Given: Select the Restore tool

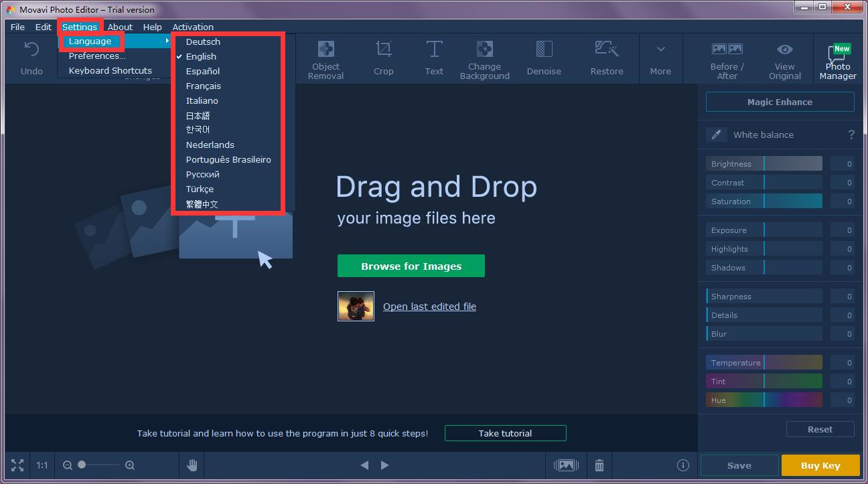Looking at the screenshot, I should [x=607, y=60].
